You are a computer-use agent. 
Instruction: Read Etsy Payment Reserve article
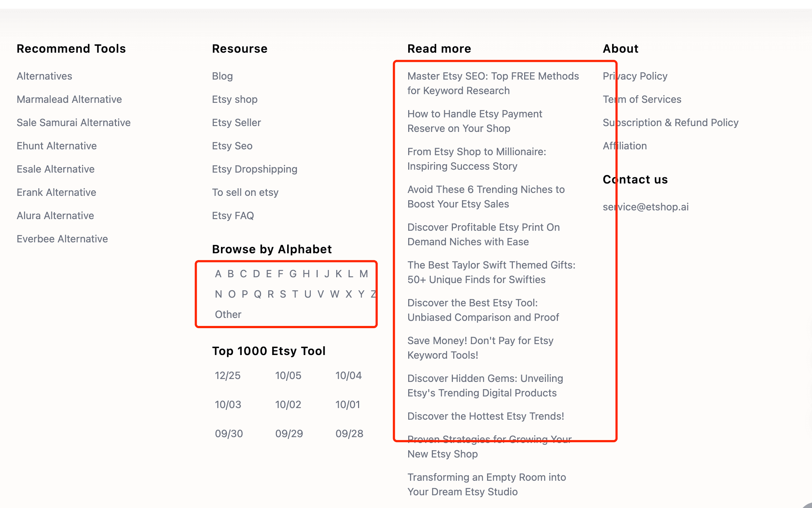[x=475, y=121]
